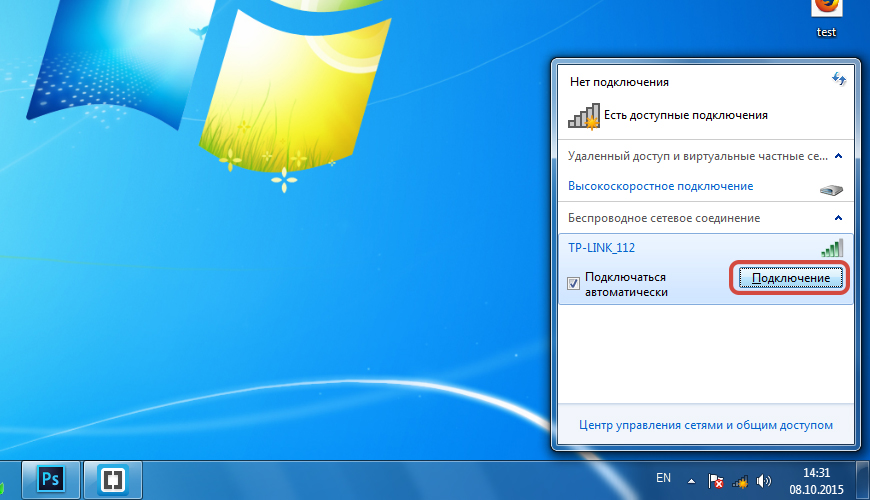Click the TP-LINK_112 signal strength bars
The width and height of the screenshot is (870, 500).
(x=832, y=248)
